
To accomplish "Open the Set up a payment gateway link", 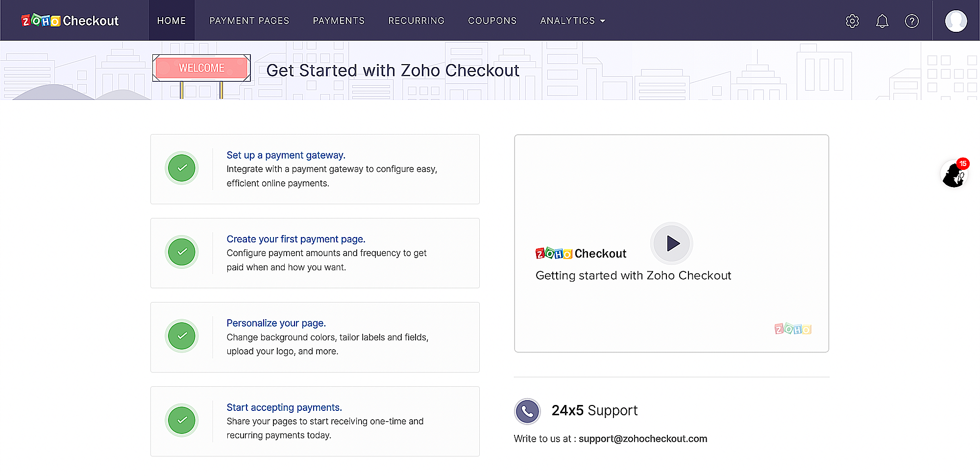I will [286, 155].
